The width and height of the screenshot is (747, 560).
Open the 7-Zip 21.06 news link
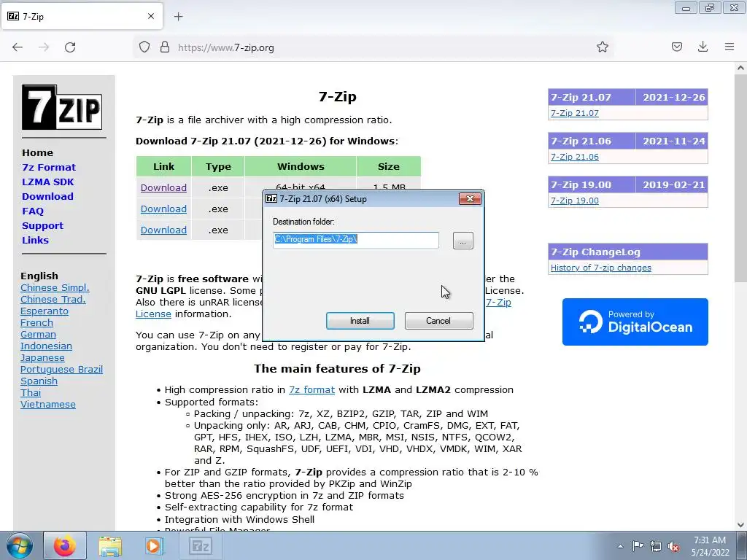(x=575, y=157)
